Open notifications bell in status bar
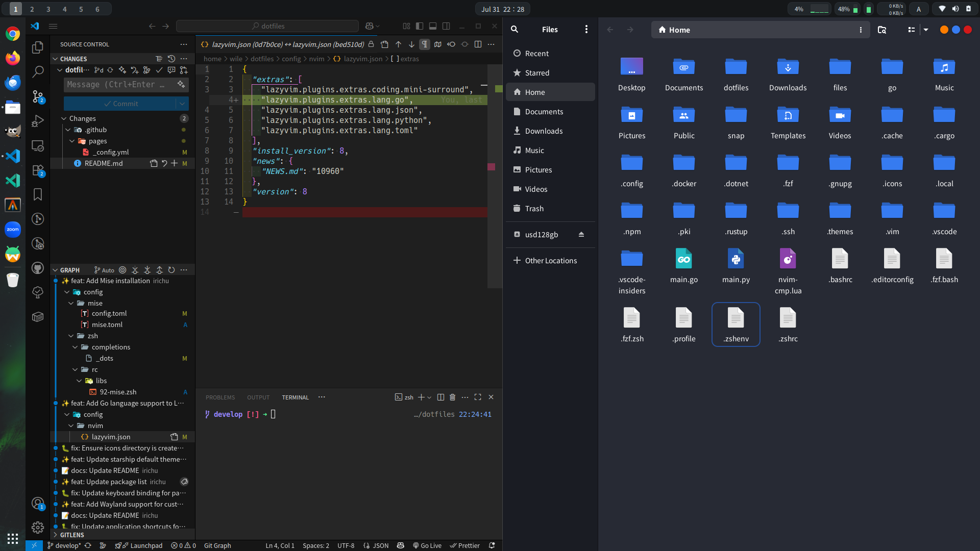The width and height of the screenshot is (980, 551). coord(492,545)
